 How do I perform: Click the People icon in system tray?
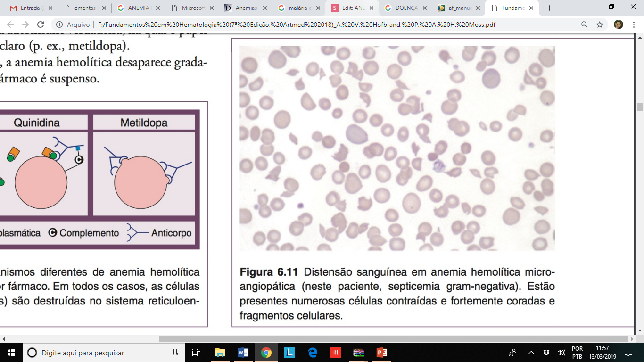pyautogui.click(x=512, y=353)
